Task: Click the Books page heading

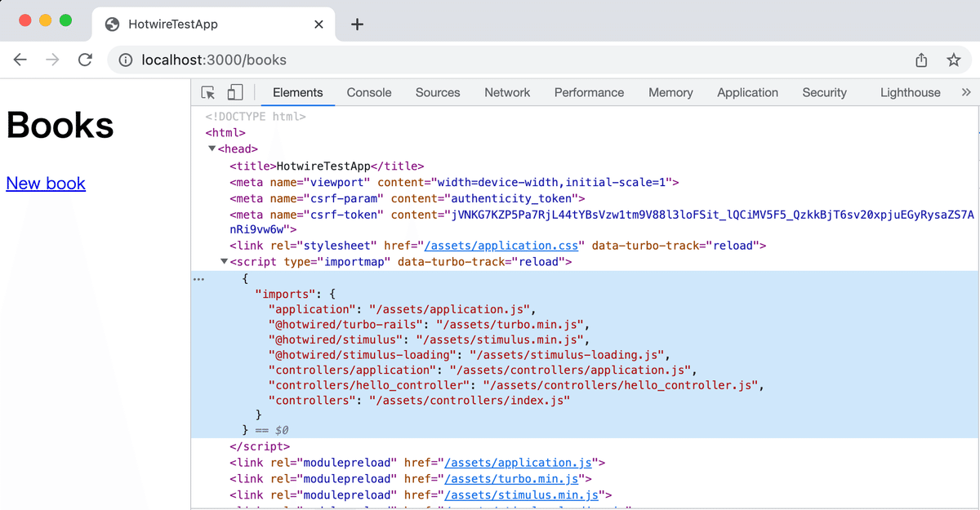Action: coord(60,125)
